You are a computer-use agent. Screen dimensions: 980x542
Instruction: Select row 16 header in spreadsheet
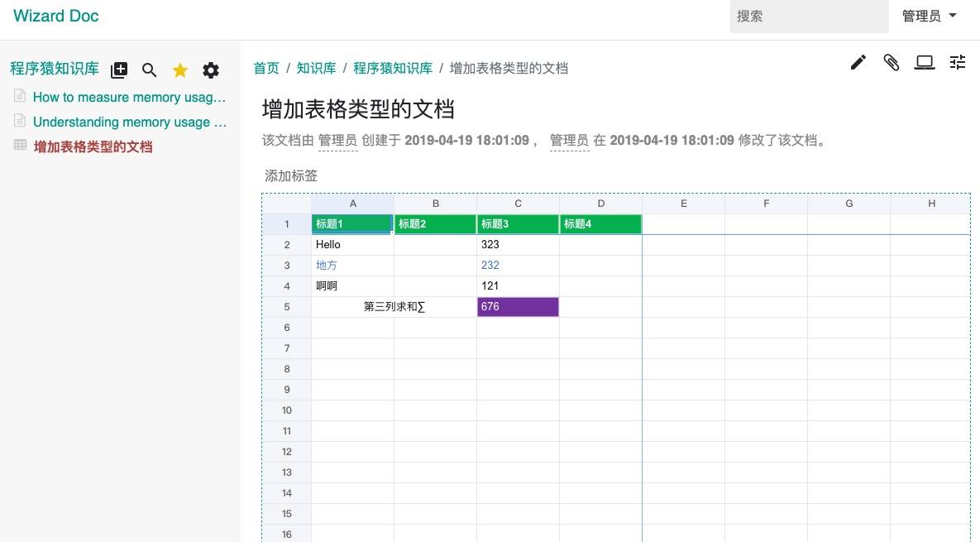[287, 534]
